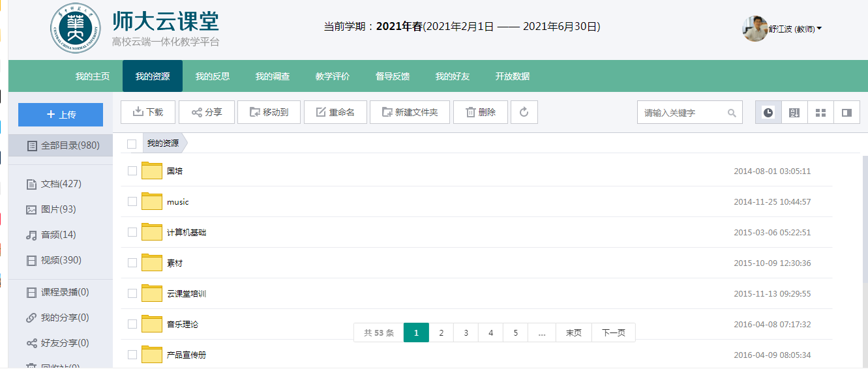The height and width of the screenshot is (369, 868).
Task: Focus the keyword search input field
Action: tap(682, 113)
